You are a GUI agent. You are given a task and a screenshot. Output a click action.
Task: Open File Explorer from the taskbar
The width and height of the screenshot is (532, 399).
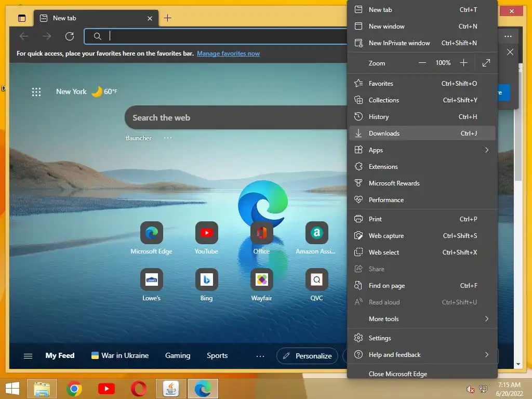click(x=42, y=389)
